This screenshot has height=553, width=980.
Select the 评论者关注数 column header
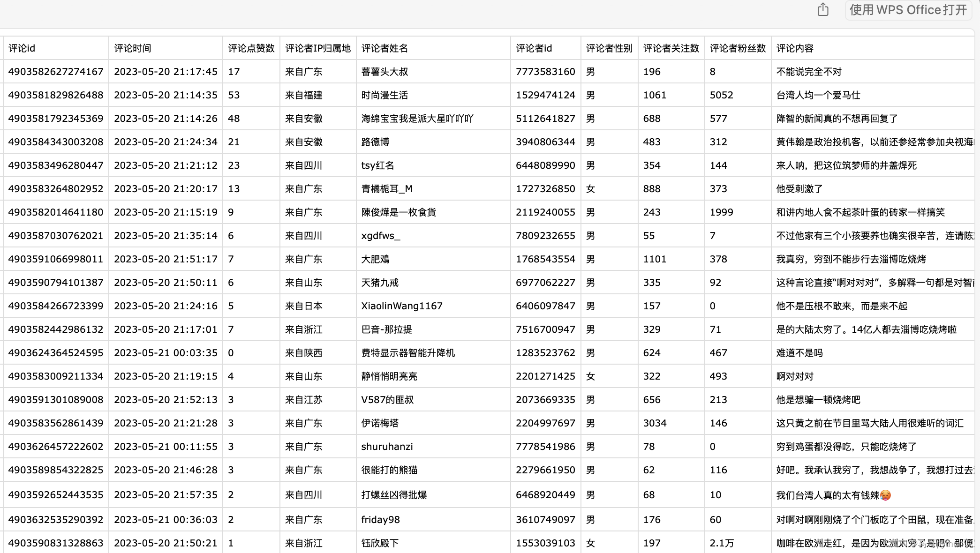click(671, 48)
